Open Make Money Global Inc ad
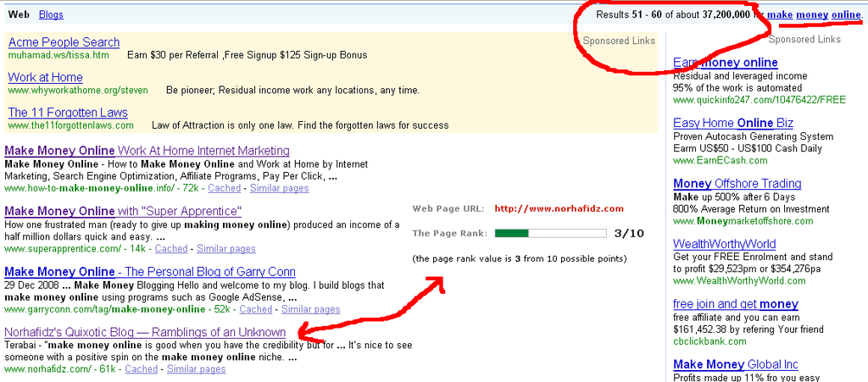Screen dimensions: 868x382 [736, 365]
